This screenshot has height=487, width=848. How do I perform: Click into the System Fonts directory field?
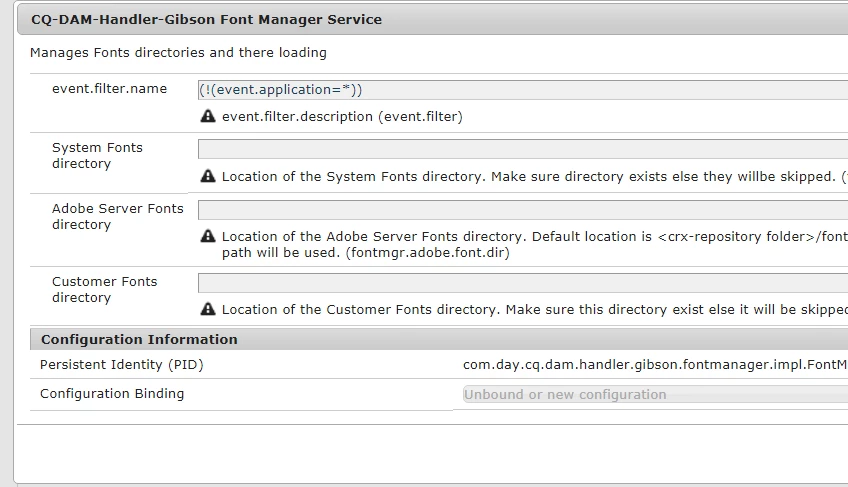(522, 149)
